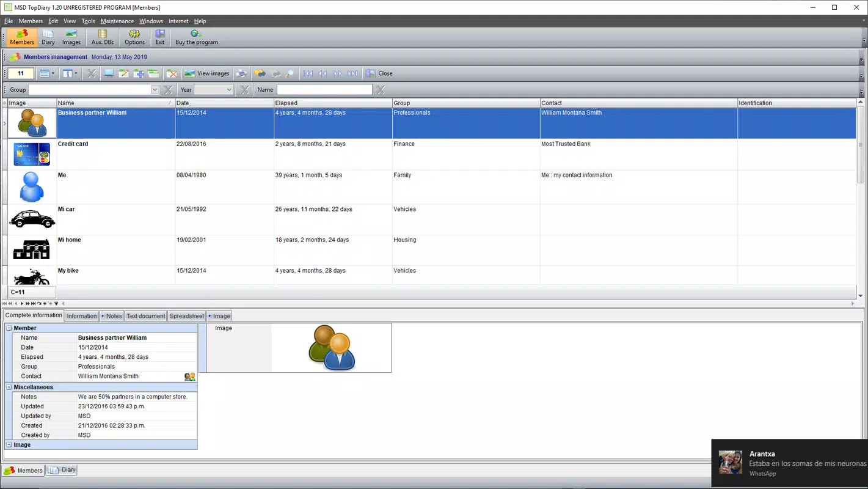Click the delete record red X icon

click(x=172, y=73)
